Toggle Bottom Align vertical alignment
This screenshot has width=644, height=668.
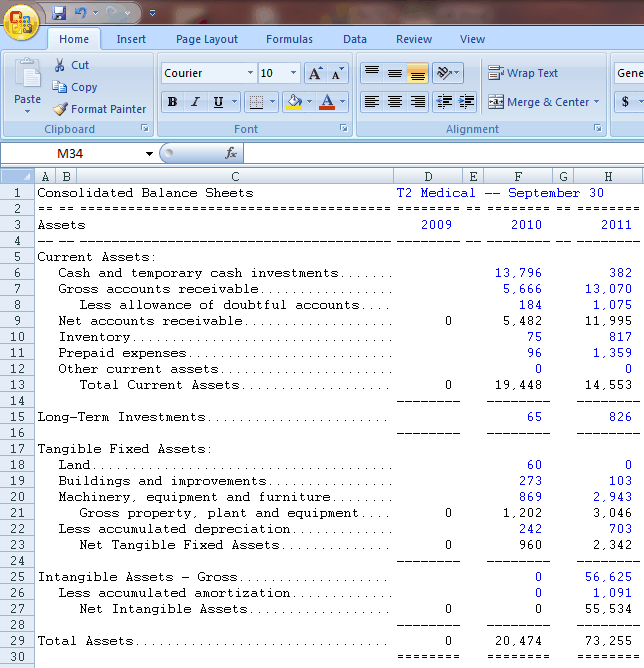click(x=417, y=73)
